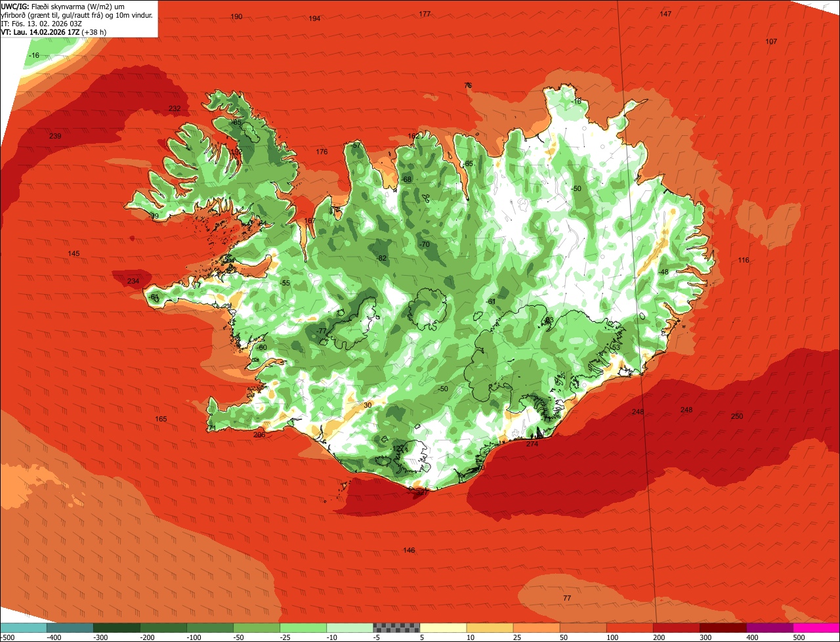This screenshot has width=840, height=642.
Task: Select the red-orange legend swatch between 100 and 200
Action: pyautogui.click(x=629, y=628)
